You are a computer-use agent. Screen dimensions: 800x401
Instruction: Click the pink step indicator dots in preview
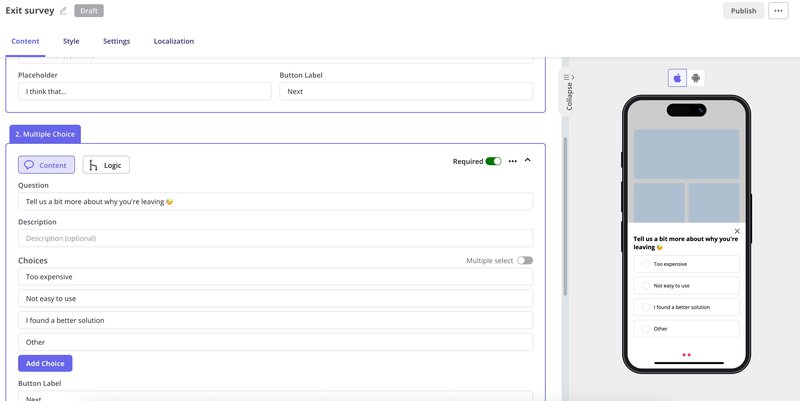coord(686,355)
